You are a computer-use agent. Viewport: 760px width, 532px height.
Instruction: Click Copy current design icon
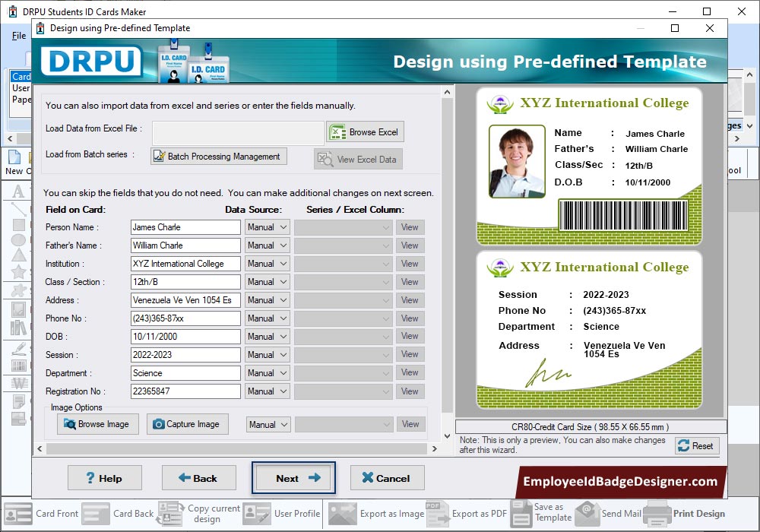click(x=170, y=514)
